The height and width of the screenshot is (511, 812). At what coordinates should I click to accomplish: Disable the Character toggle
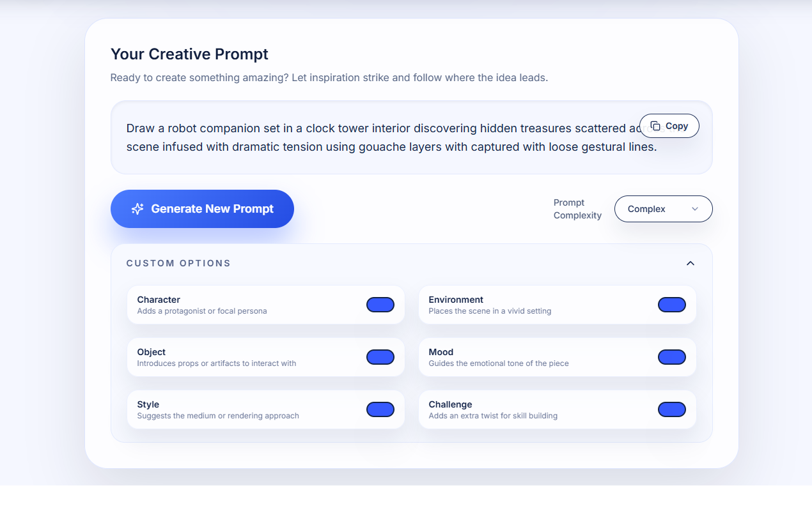coord(380,305)
